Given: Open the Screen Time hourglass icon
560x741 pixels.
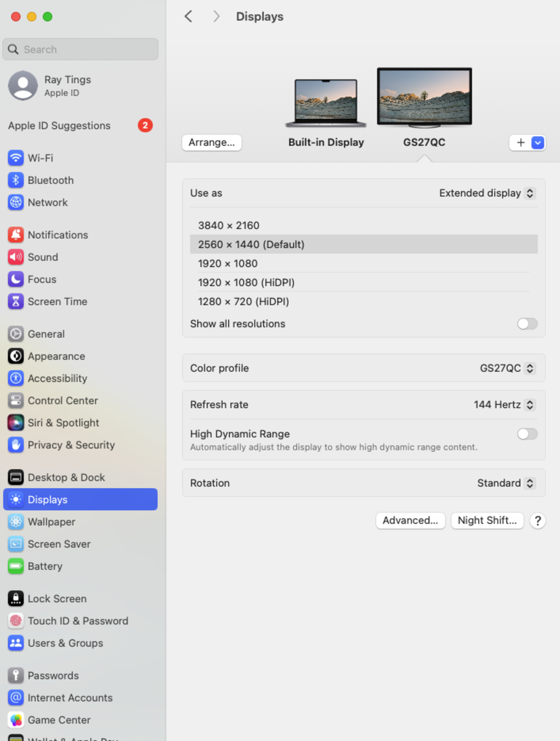Looking at the screenshot, I should coord(16,301).
